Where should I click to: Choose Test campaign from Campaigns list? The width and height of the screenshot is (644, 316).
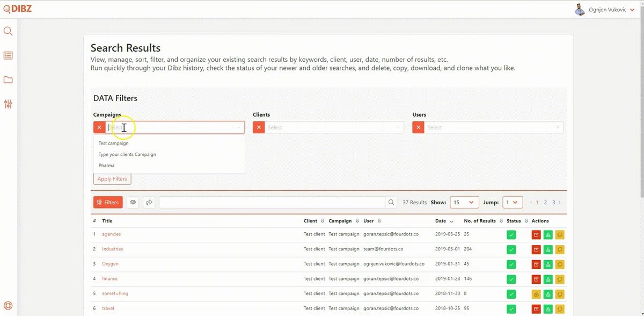(x=169, y=143)
